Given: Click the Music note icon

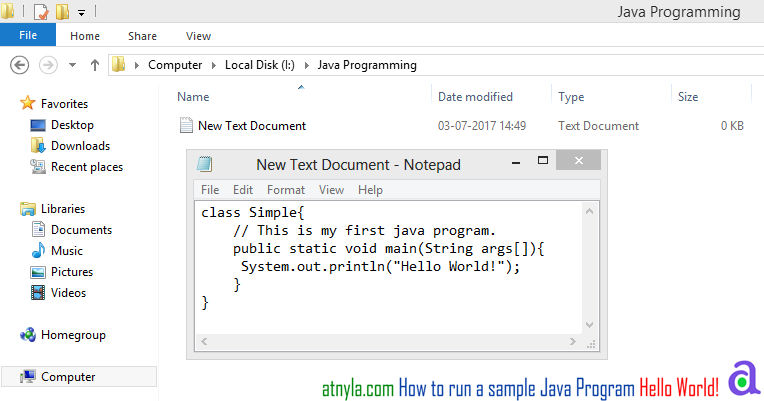Looking at the screenshot, I should point(38,250).
